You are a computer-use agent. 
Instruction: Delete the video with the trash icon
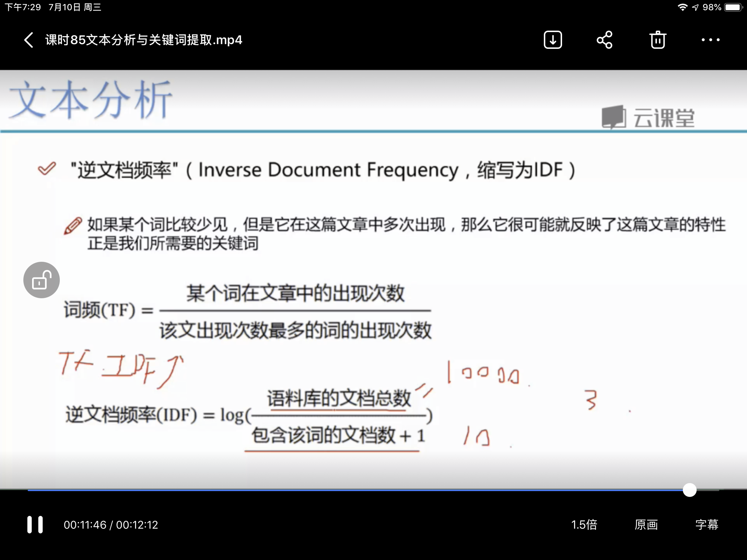click(x=658, y=40)
